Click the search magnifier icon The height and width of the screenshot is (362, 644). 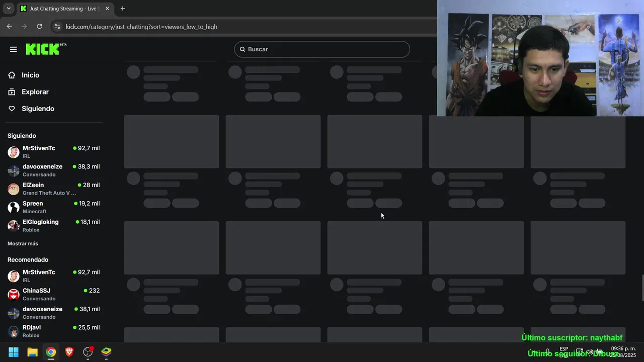point(243,49)
